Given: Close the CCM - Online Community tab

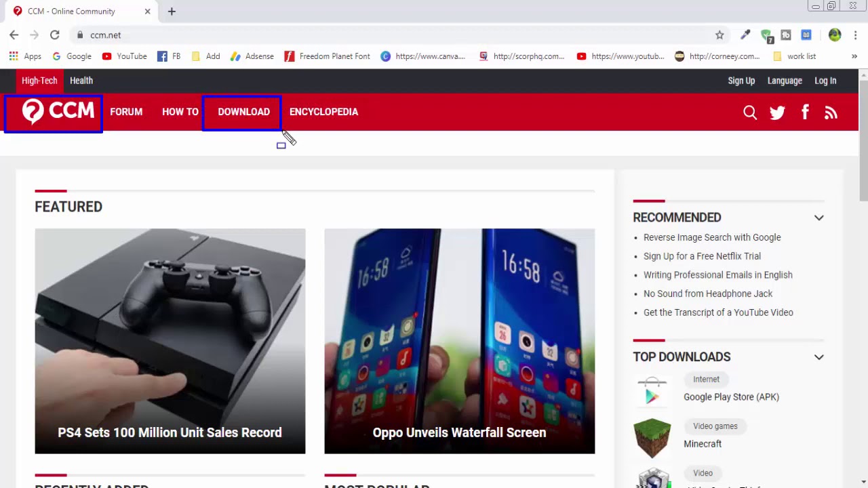Looking at the screenshot, I should click(x=148, y=12).
